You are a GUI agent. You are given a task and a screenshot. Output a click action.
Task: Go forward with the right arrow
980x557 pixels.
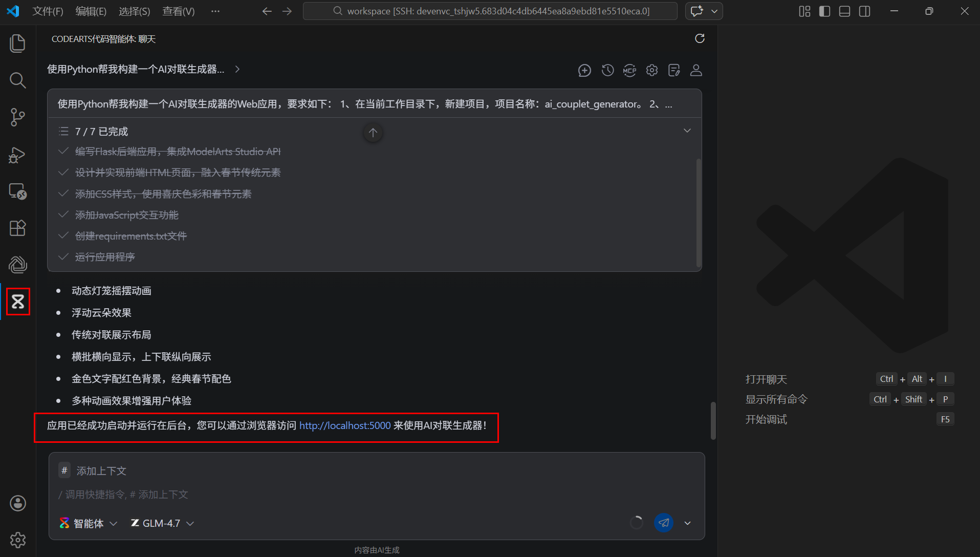coord(287,11)
